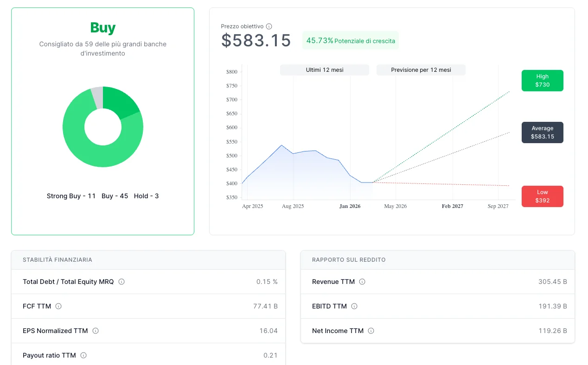Click the gray Hold donut segment

coord(97,97)
